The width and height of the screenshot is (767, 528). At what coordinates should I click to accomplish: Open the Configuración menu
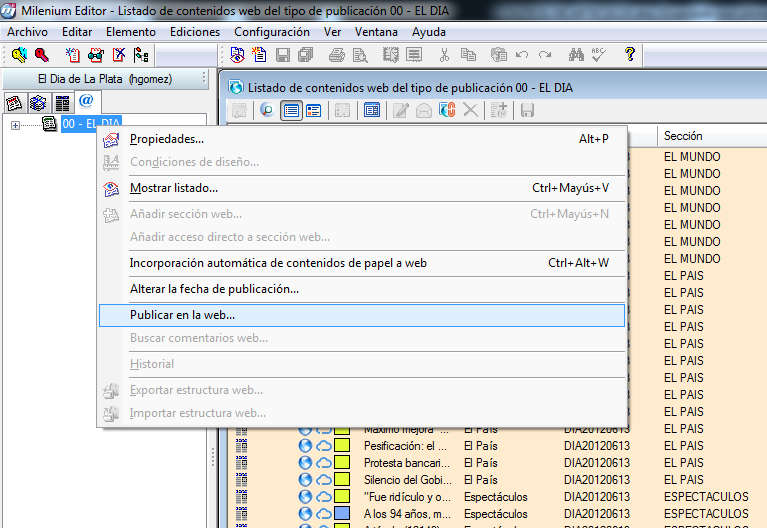click(271, 32)
